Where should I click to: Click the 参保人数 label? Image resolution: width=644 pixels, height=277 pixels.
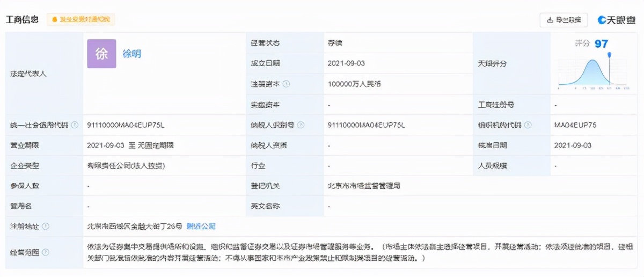point(24,186)
